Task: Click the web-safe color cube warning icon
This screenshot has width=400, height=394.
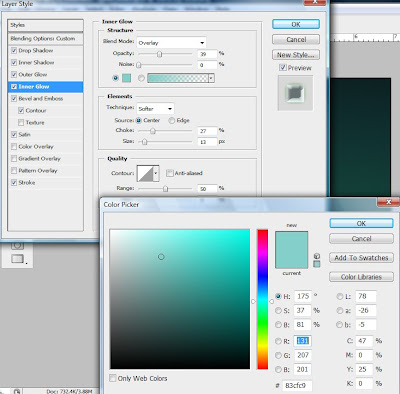Action: [x=317, y=256]
